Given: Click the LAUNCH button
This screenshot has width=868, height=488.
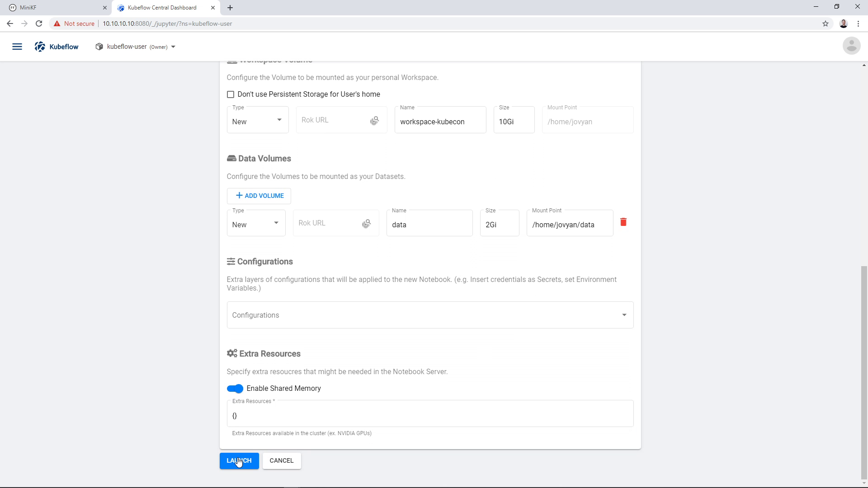Looking at the screenshot, I should pyautogui.click(x=239, y=461).
